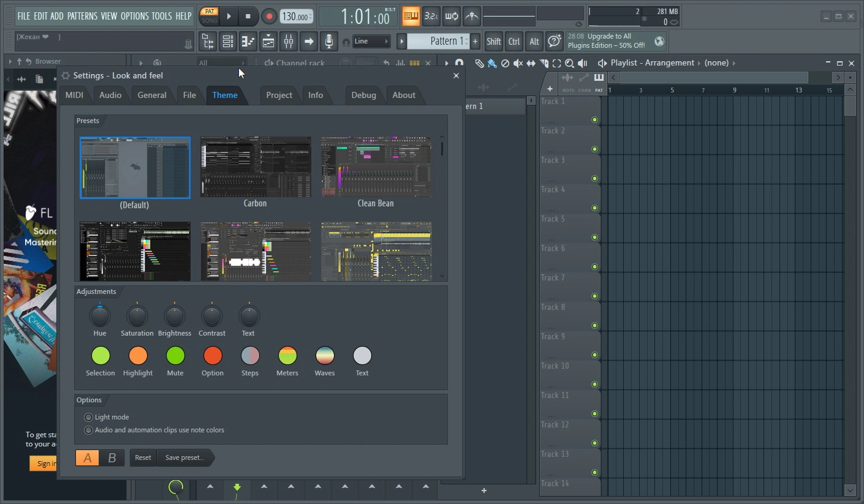Toggle mute for Track 6
Image resolution: width=864 pixels, height=504 pixels.
(594, 266)
